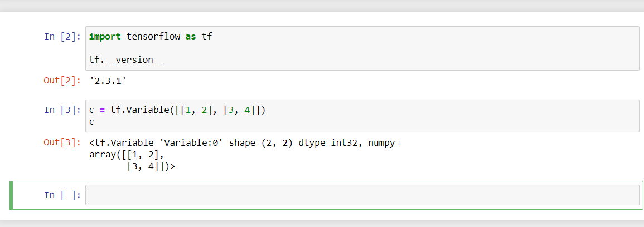This screenshot has height=227, width=644.
Task: Click the '2.3.1' version output text
Action: click(x=107, y=81)
